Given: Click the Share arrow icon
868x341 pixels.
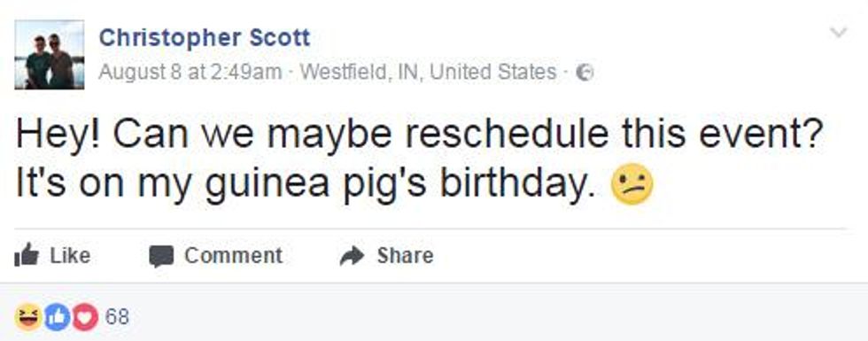Looking at the screenshot, I should 353,256.
